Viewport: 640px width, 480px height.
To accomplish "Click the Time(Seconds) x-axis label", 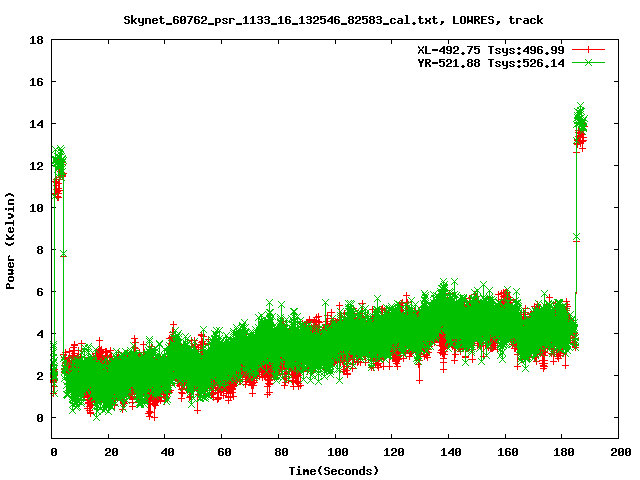I will [334, 471].
